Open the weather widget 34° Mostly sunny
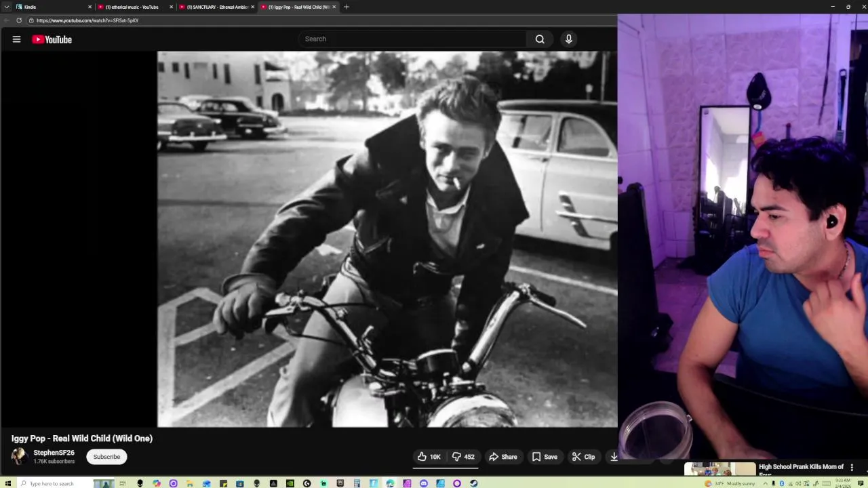Viewport: 868px width, 488px height. coord(730,483)
